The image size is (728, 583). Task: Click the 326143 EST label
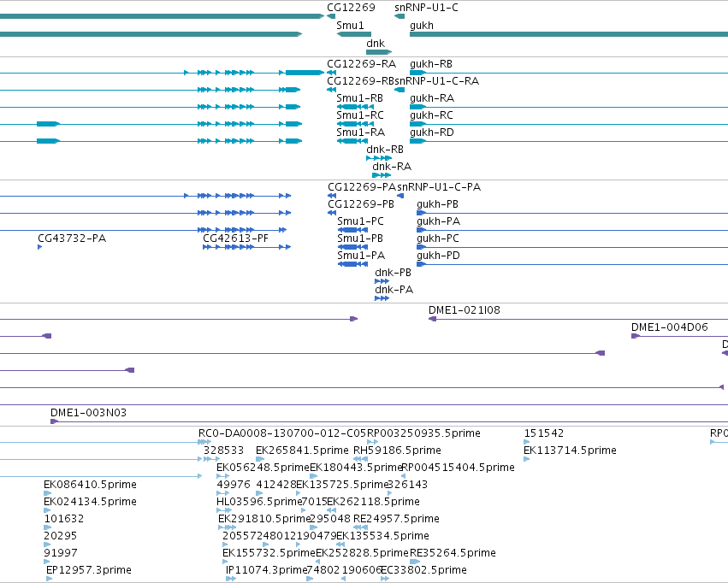(x=408, y=486)
